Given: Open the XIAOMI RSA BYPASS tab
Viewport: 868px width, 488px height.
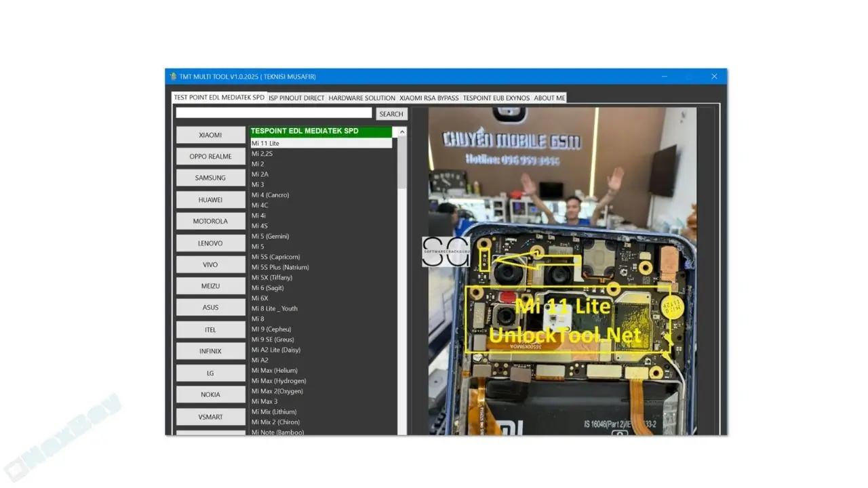Looking at the screenshot, I should tap(429, 98).
